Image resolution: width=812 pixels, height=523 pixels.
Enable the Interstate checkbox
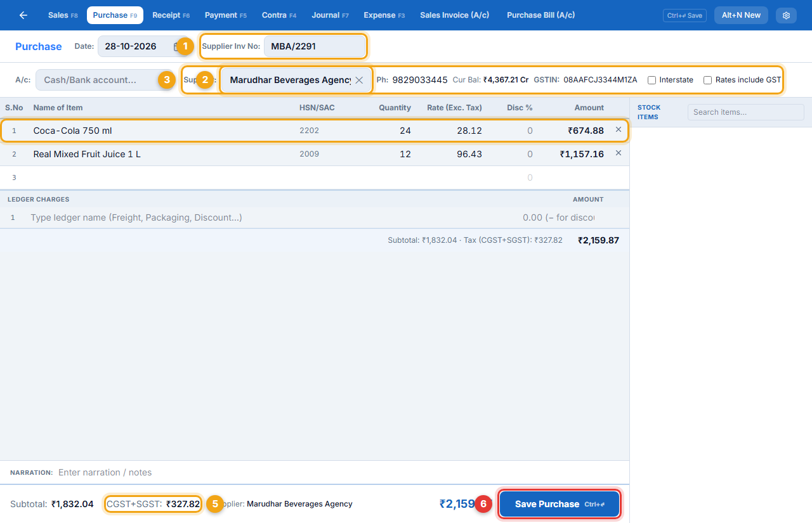coord(652,80)
